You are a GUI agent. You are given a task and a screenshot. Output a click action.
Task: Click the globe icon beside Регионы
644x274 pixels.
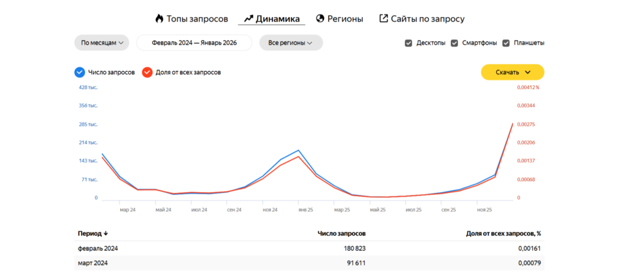320,19
